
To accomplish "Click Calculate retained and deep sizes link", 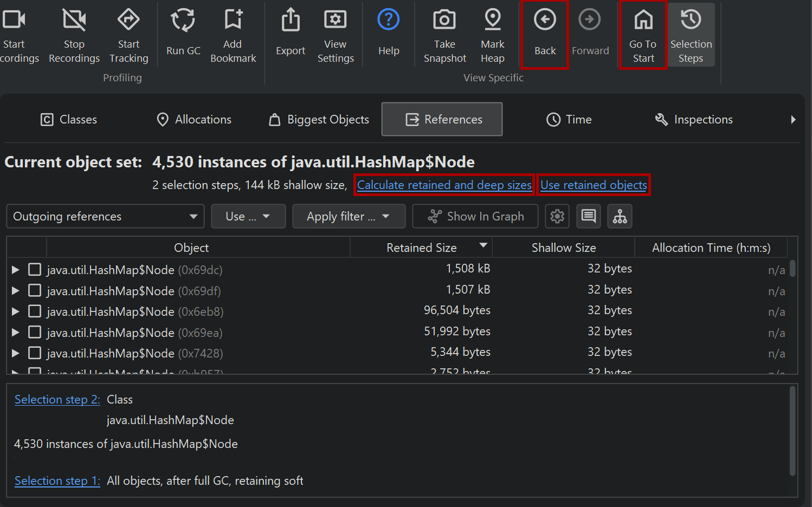I will pos(444,185).
